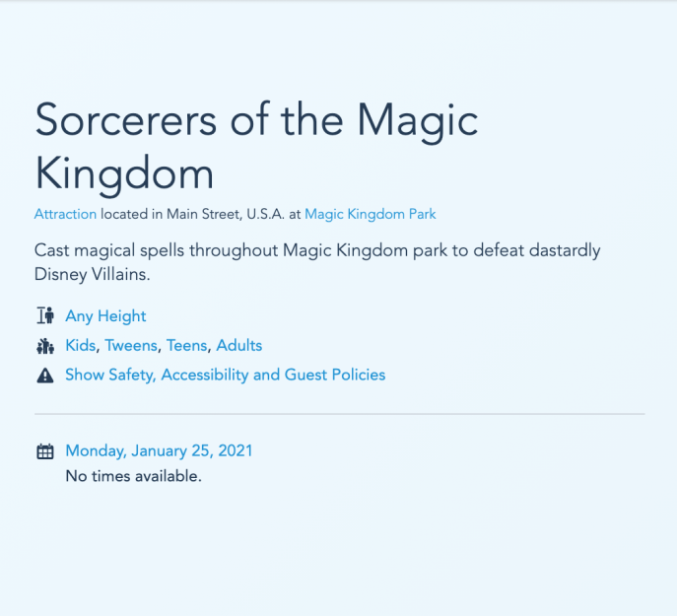
Task: Open the Magic Kingdom Park link
Action: coord(370,214)
